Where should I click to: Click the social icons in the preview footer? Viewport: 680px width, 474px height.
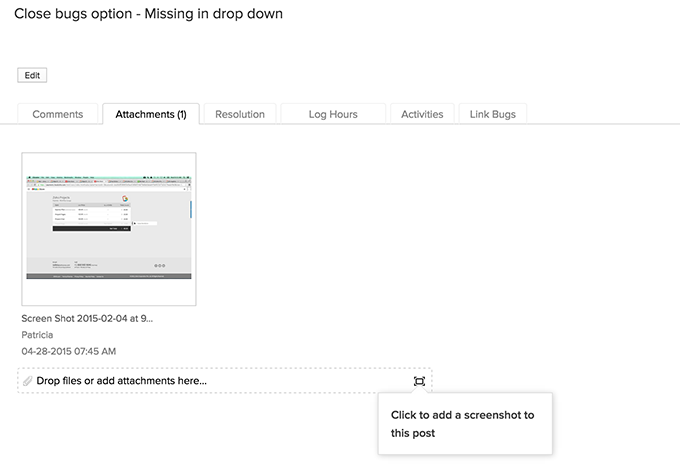[159, 265]
